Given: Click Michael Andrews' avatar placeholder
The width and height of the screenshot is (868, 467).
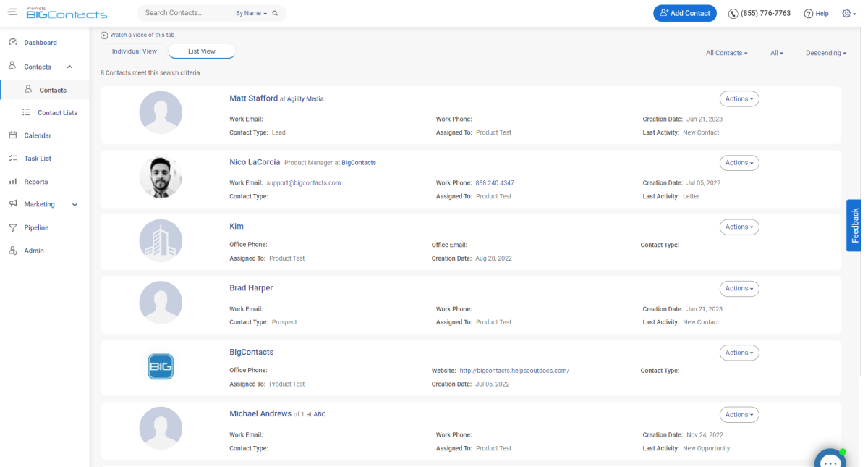Looking at the screenshot, I should (x=161, y=429).
